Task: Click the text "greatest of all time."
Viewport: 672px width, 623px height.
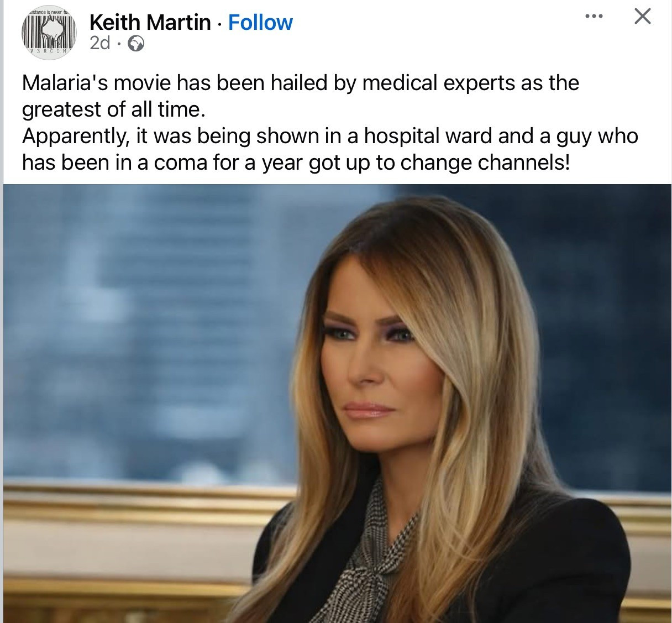Action: tap(113, 109)
